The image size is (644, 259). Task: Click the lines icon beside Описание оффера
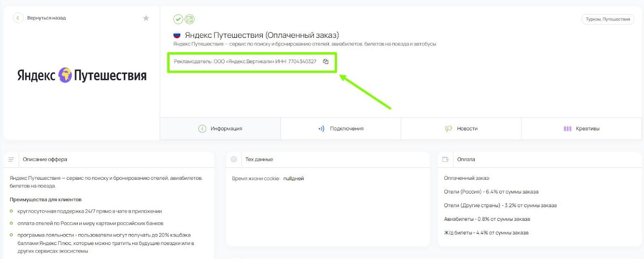(11, 160)
